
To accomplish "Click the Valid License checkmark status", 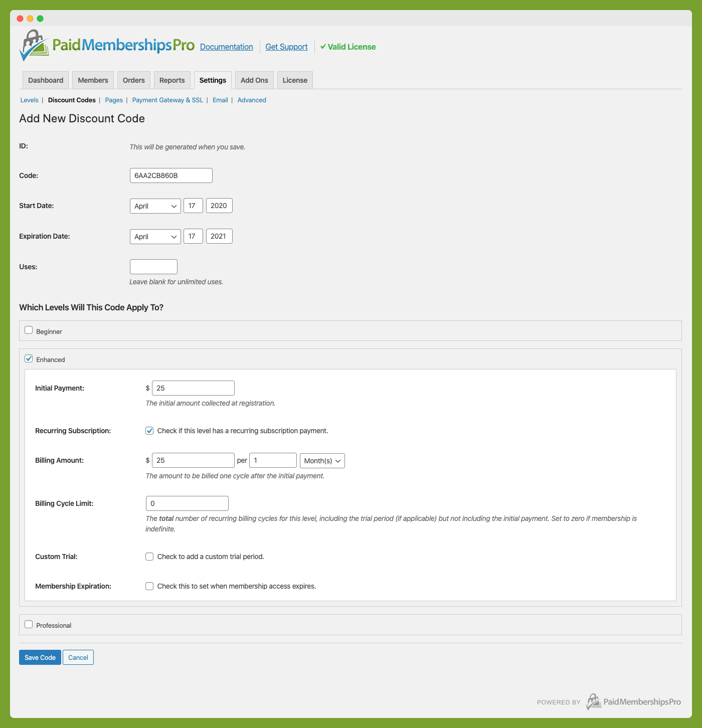I will pos(348,47).
